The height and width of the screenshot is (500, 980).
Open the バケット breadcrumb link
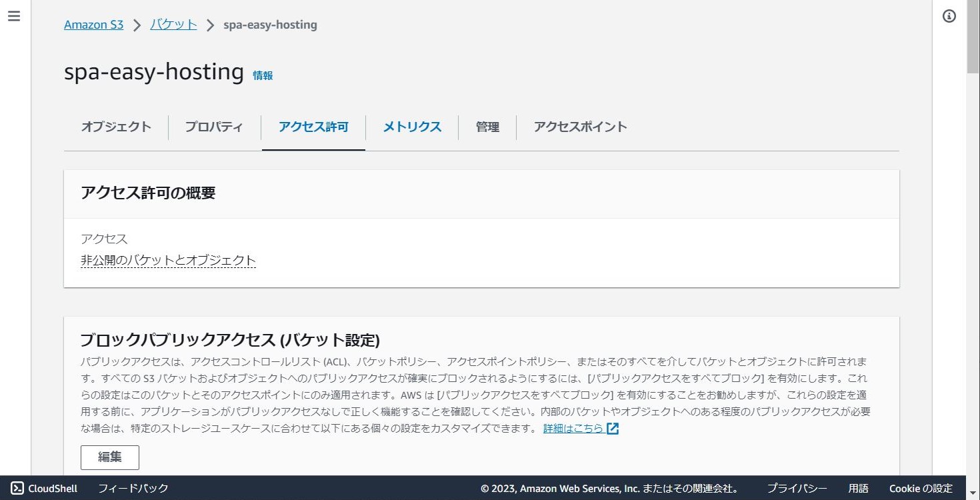(x=173, y=25)
